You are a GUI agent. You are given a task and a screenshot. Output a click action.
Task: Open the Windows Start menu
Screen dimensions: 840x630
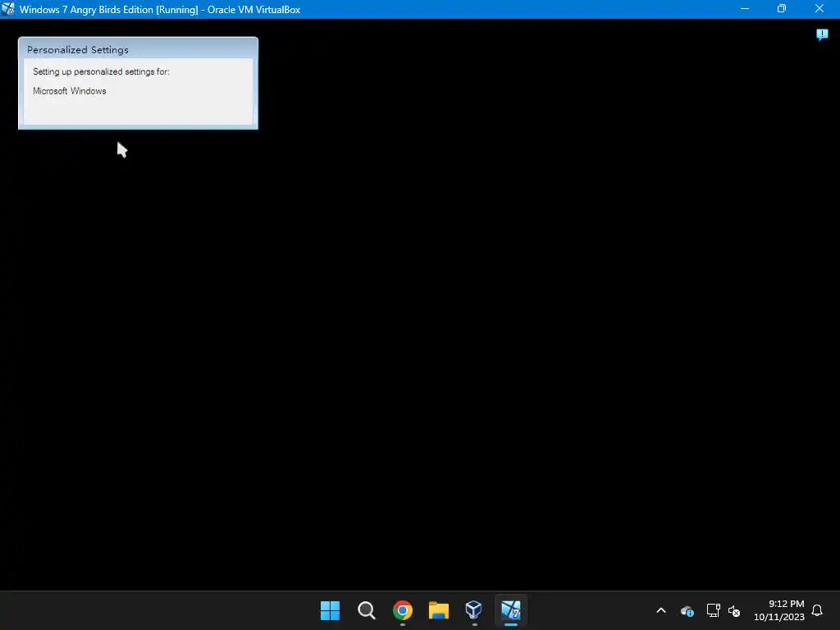[330, 610]
